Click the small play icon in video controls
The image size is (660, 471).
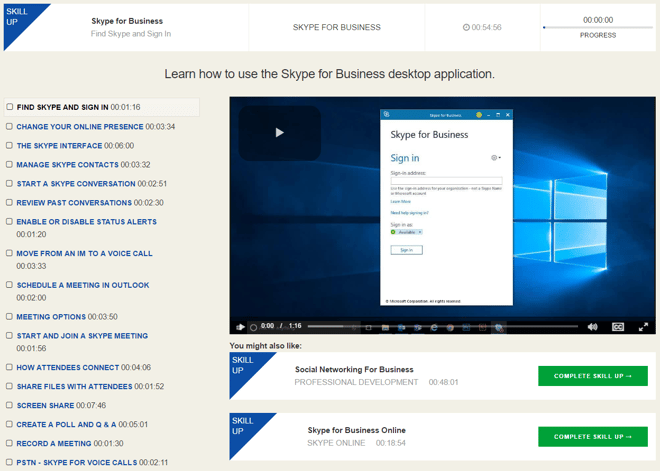tap(240, 327)
